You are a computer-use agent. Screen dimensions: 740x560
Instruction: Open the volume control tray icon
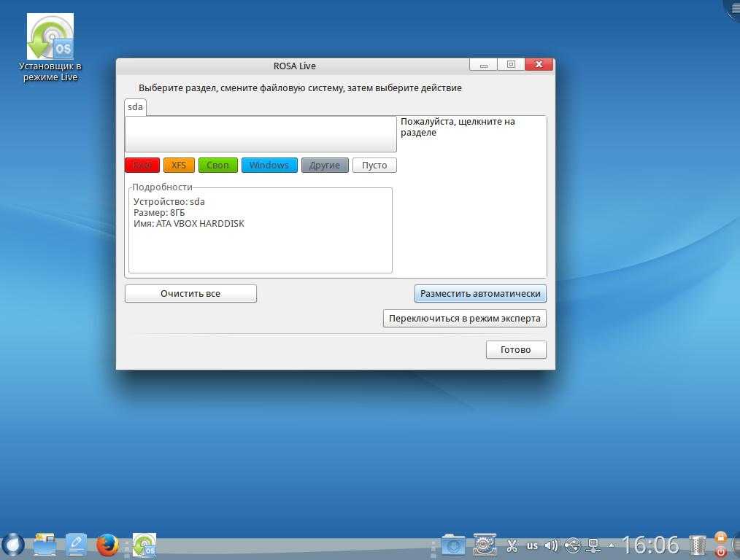click(552, 545)
